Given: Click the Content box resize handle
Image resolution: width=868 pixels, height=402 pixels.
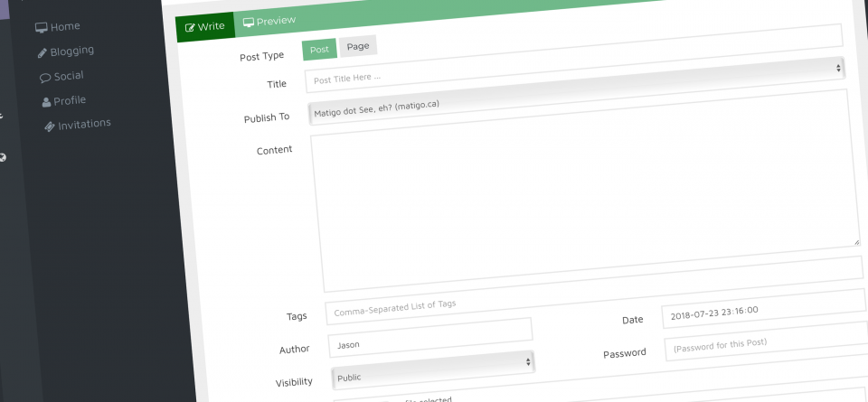Looking at the screenshot, I should pos(855,241).
